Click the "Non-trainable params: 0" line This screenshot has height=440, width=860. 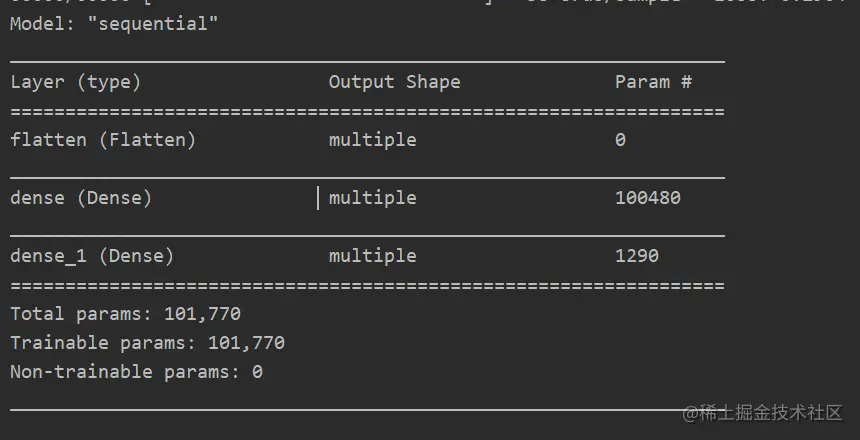137,372
